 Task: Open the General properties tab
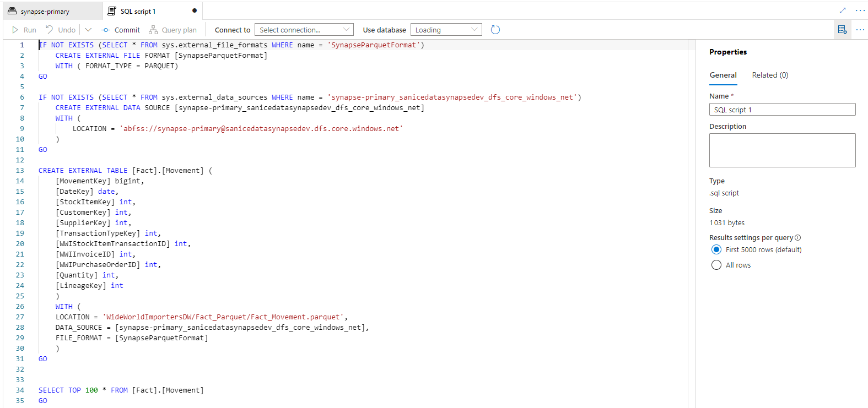pos(723,75)
